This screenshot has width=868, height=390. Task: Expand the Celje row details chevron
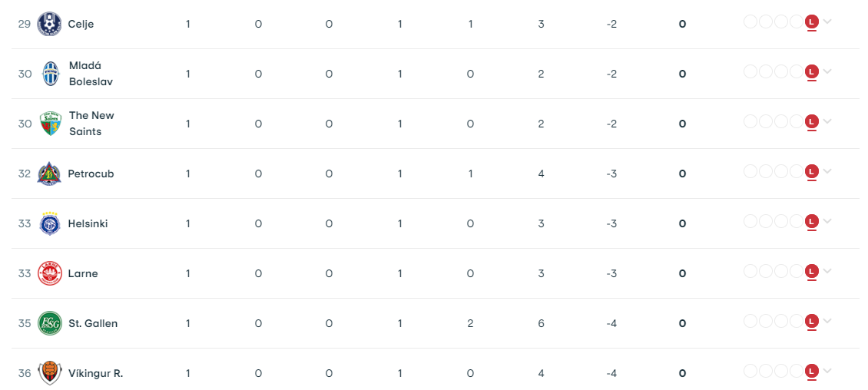click(x=827, y=21)
